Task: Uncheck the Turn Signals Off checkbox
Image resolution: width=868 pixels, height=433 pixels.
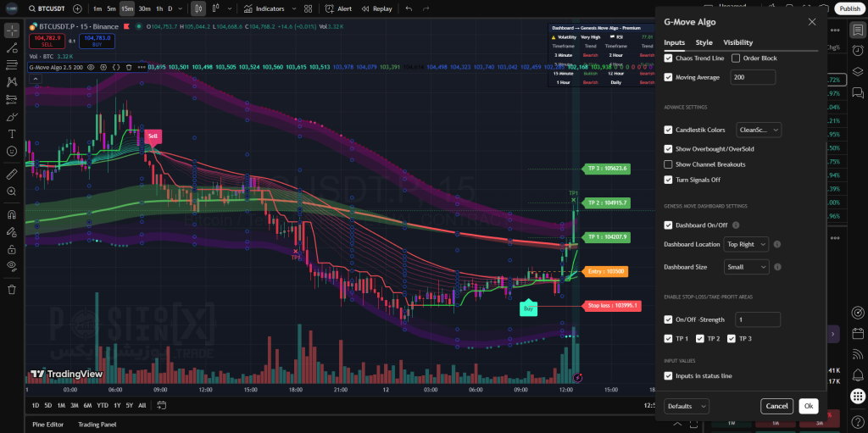Action: [x=668, y=180]
